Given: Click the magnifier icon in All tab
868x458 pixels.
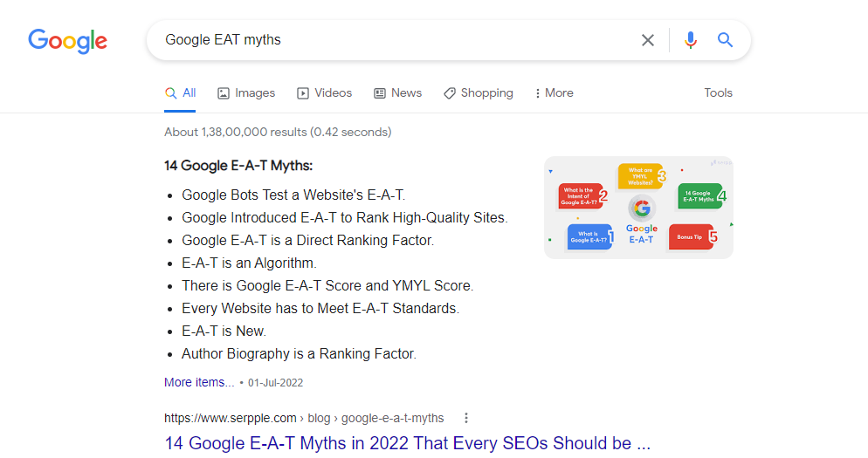Looking at the screenshot, I should pyautogui.click(x=170, y=93).
